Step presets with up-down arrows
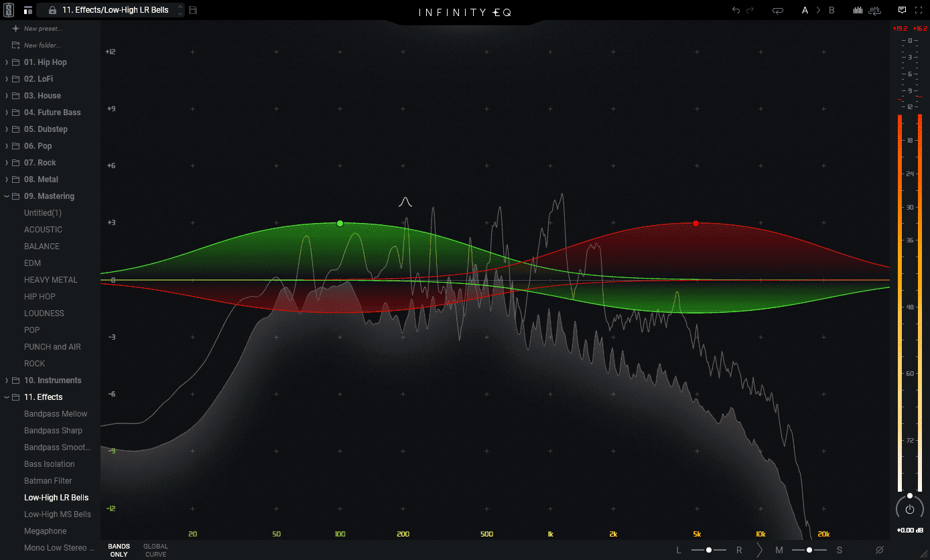 pos(180,10)
